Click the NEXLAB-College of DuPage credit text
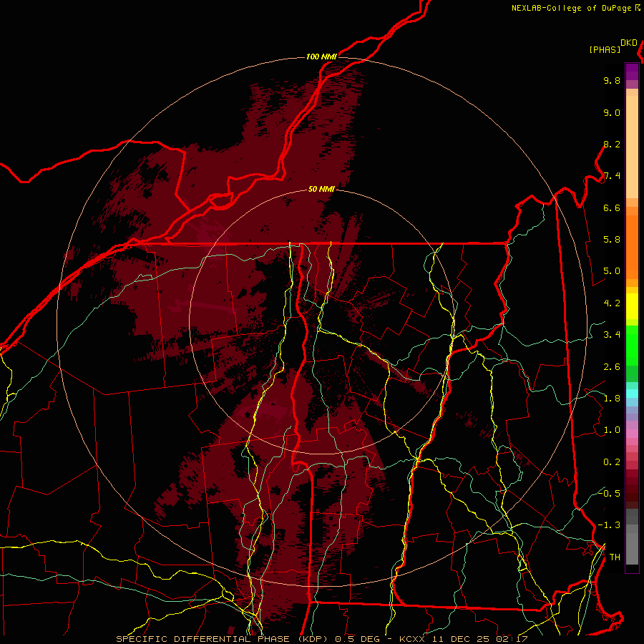The width and height of the screenshot is (644, 644). click(576, 8)
